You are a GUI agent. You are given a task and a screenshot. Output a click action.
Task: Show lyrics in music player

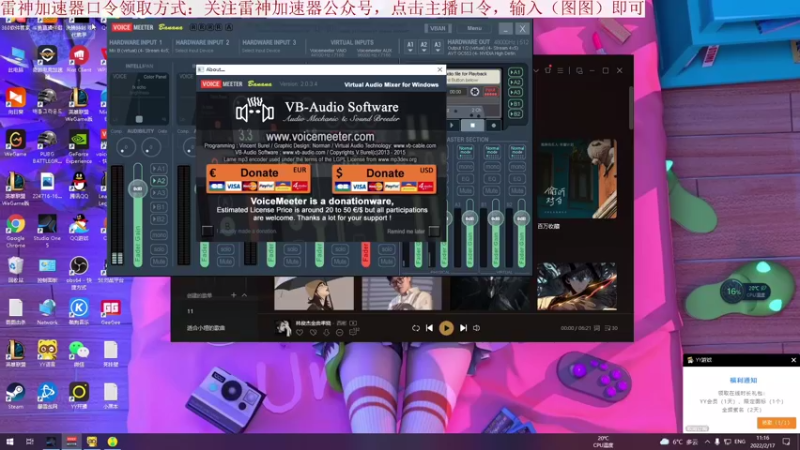[x=596, y=328]
